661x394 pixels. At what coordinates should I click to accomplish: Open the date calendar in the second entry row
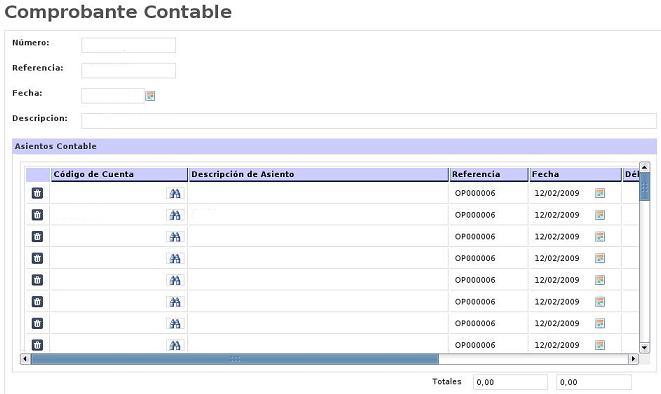(x=600, y=215)
